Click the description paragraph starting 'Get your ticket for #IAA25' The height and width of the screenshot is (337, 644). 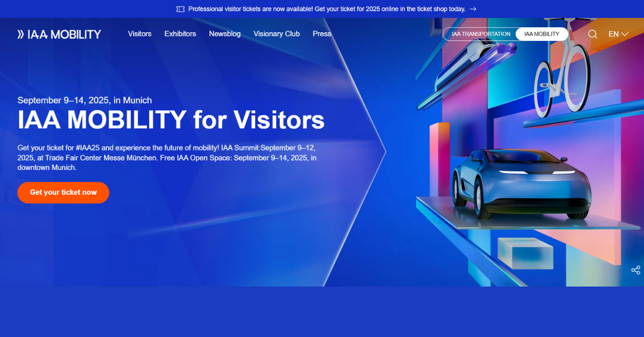coord(167,157)
